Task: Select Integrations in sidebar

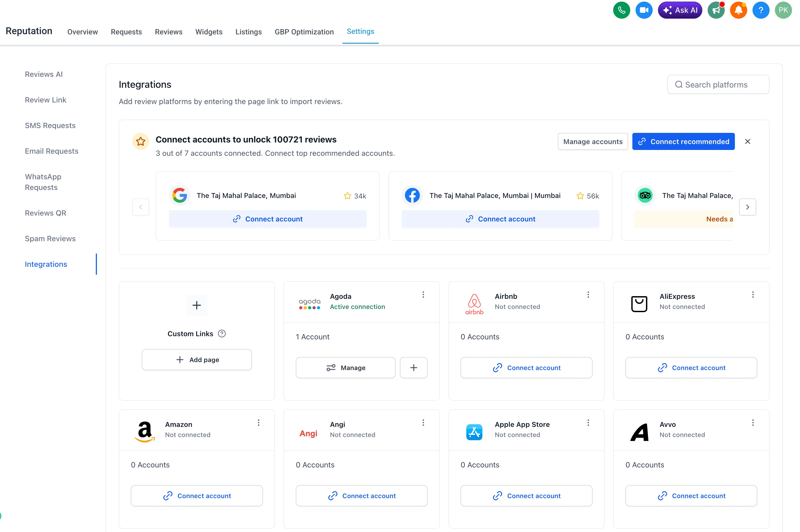Action: pyautogui.click(x=46, y=264)
